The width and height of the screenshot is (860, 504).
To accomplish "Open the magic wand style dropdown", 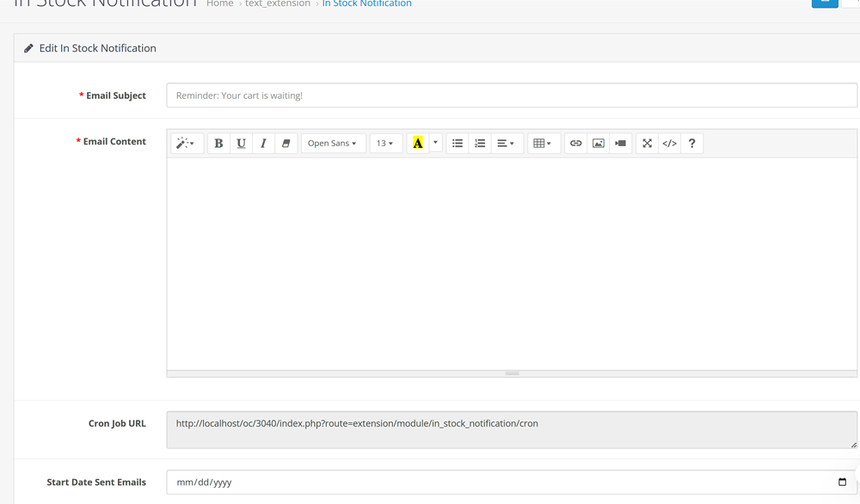I will pos(186,144).
